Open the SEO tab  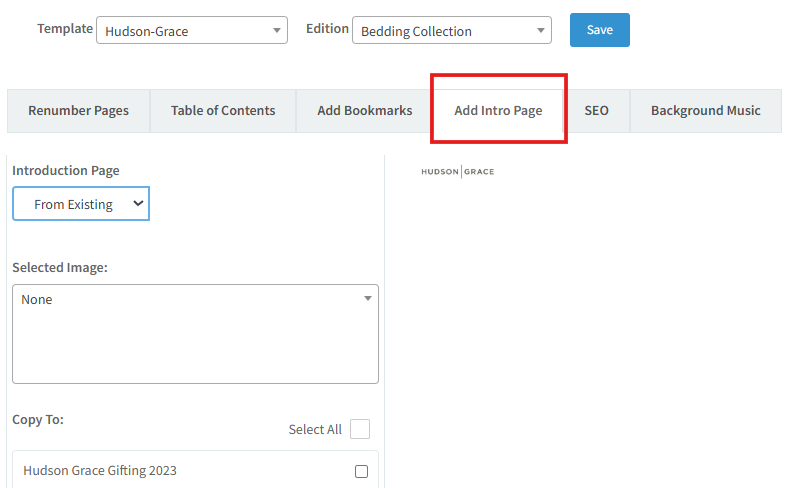[596, 110]
